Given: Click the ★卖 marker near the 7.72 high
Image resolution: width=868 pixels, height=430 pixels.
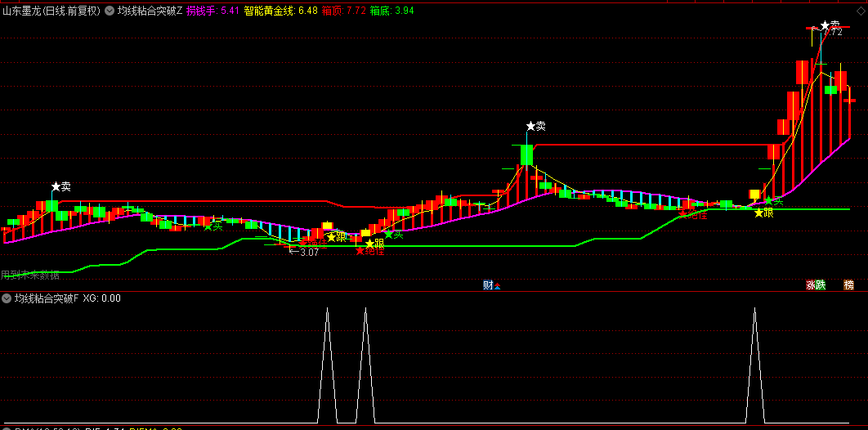Looking at the screenshot, I should pos(830,25).
